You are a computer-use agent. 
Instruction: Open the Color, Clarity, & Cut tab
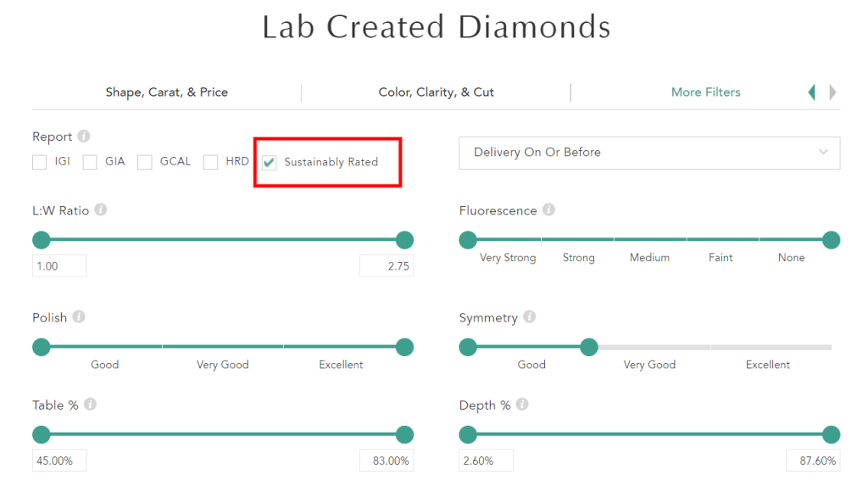pyautogui.click(x=436, y=92)
